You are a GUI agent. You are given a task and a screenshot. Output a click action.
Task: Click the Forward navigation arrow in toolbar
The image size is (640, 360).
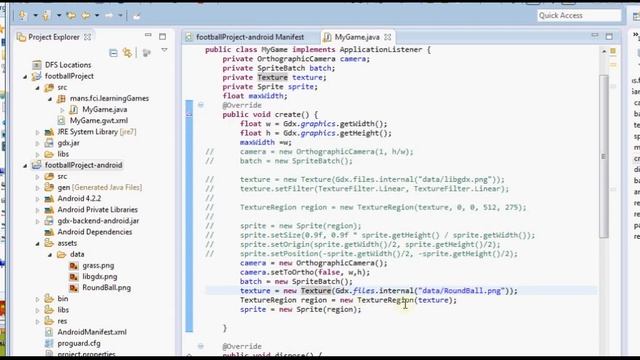(x=109, y=16)
